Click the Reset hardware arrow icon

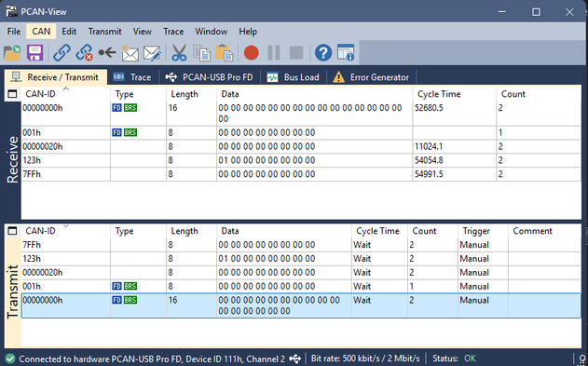[x=107, y=53]
